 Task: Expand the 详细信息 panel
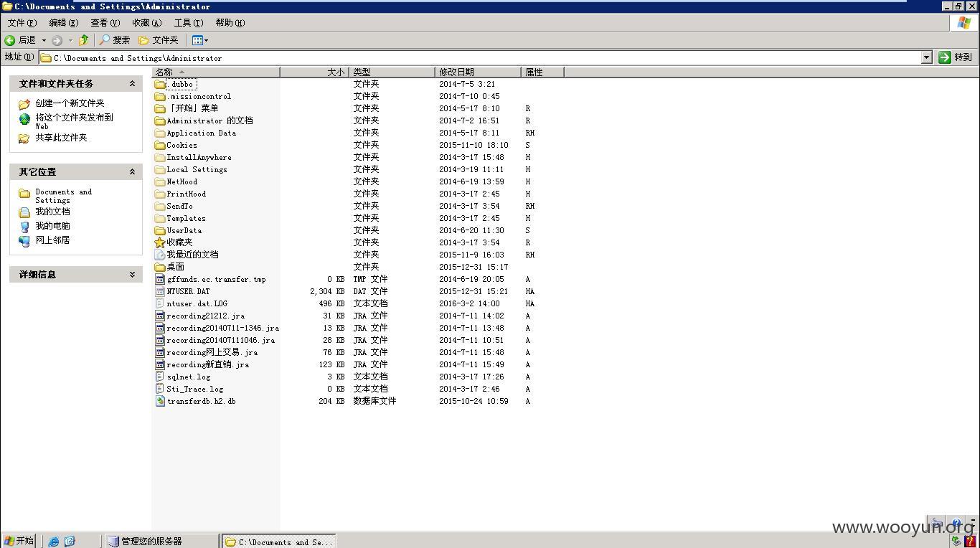[x=132, y=275]
